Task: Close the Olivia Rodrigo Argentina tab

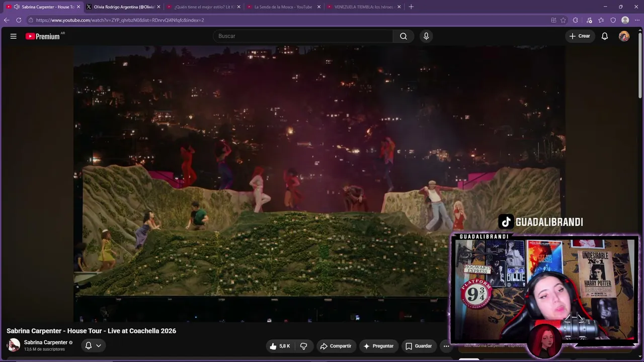Action: (158, 7)
